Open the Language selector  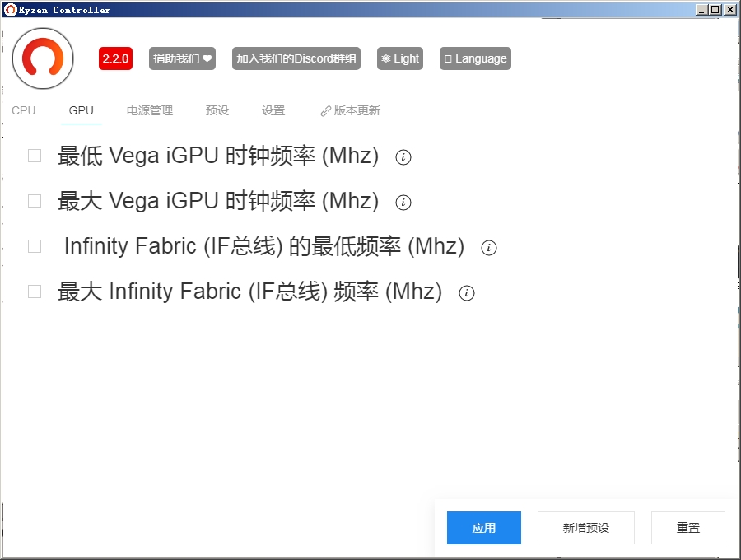(474, 58)
